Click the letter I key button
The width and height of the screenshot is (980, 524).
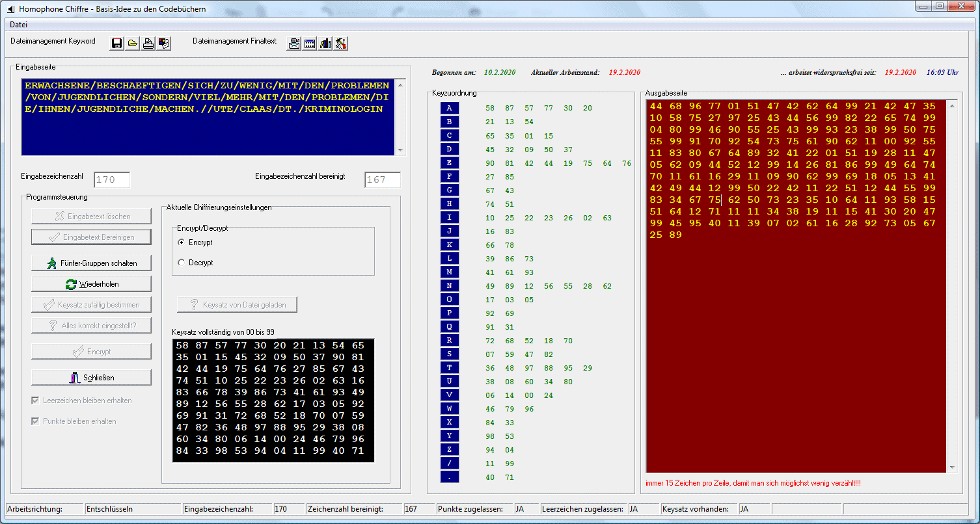click(x=449, y=217)
